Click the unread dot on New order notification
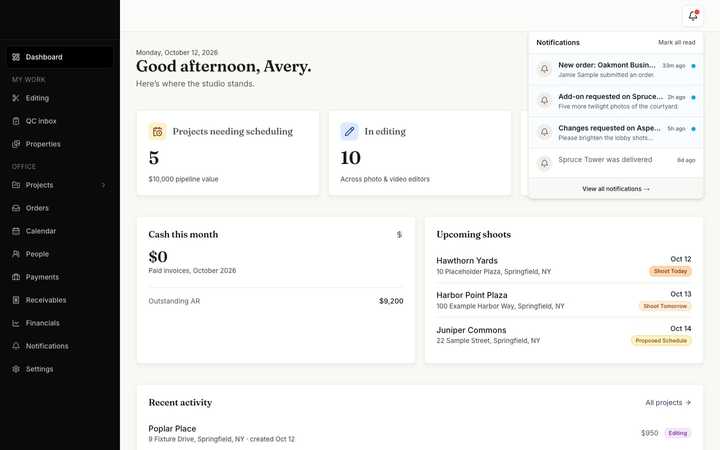 pyautogui.click(x=693, y=66)
